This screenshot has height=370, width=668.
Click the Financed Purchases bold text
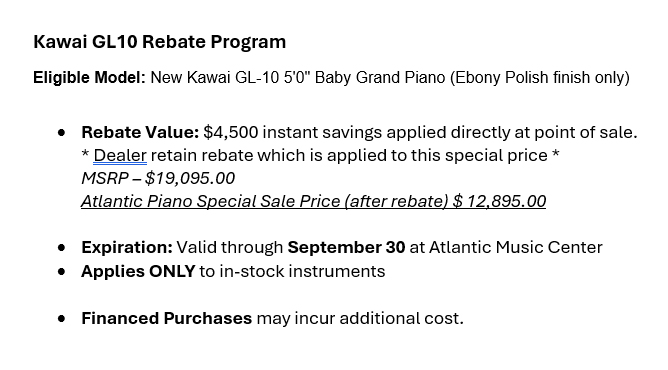[167, 318]
